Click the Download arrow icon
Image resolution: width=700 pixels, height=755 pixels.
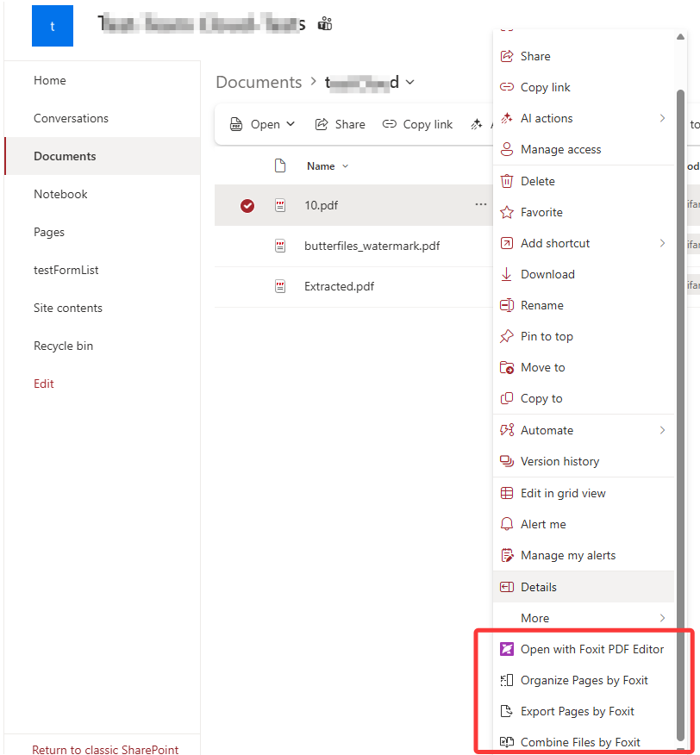[x=506, y=274]
